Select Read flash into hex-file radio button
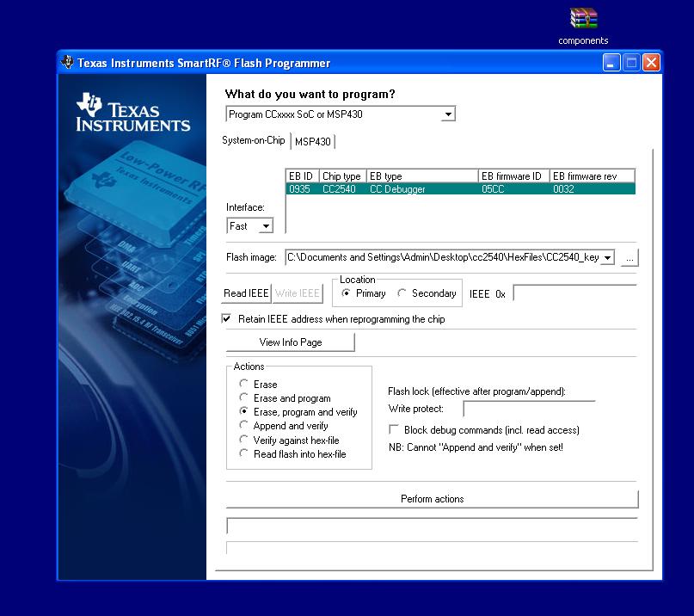694x616 pixels. pyautogui.click(x=243, y=453)
